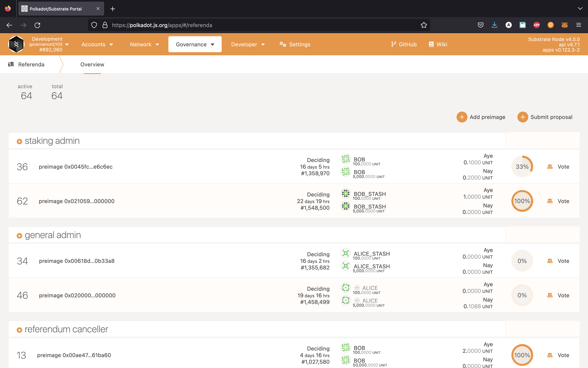Viewport: 588px width, 368px height.
Task: Open the Development chain selector dropdown
Action: [49, 44]
